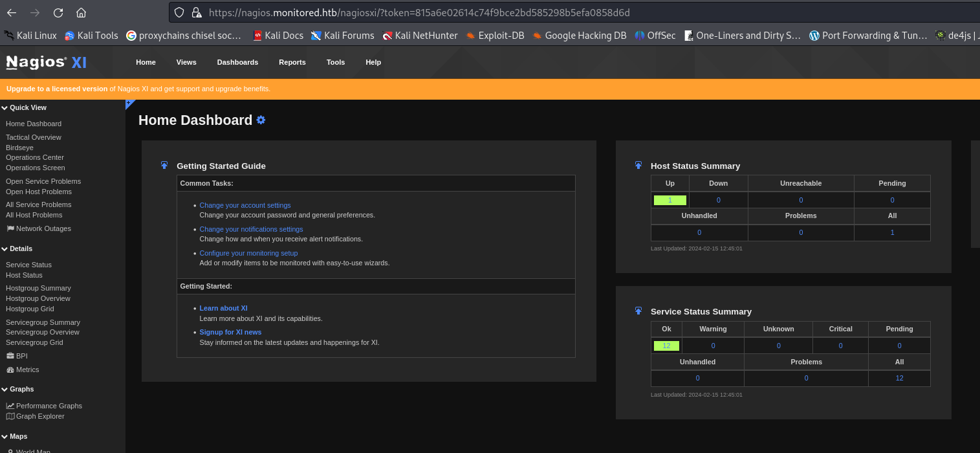The image size is (980, 453).
Task: Click the Nagios XI logo
Action: point(46,62)
